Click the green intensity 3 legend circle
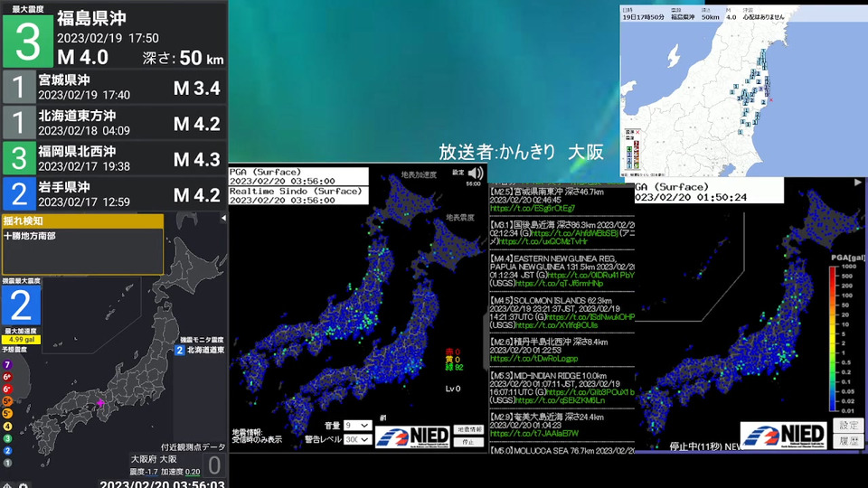 tap(7, 439)
